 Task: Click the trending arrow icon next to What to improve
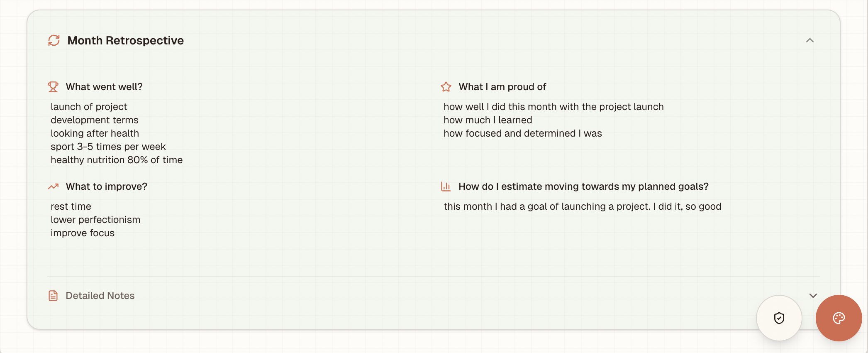pos(53,186)
